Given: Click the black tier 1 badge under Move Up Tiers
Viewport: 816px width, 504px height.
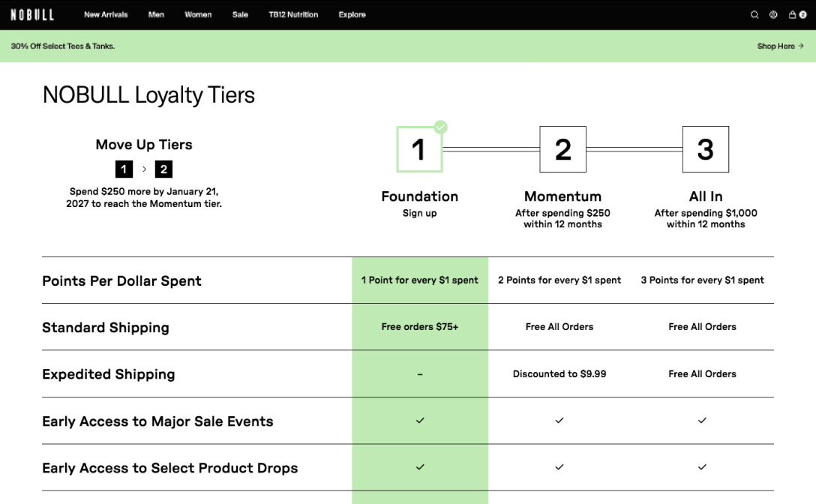Looking at the screenshot, I should (124, 169).
